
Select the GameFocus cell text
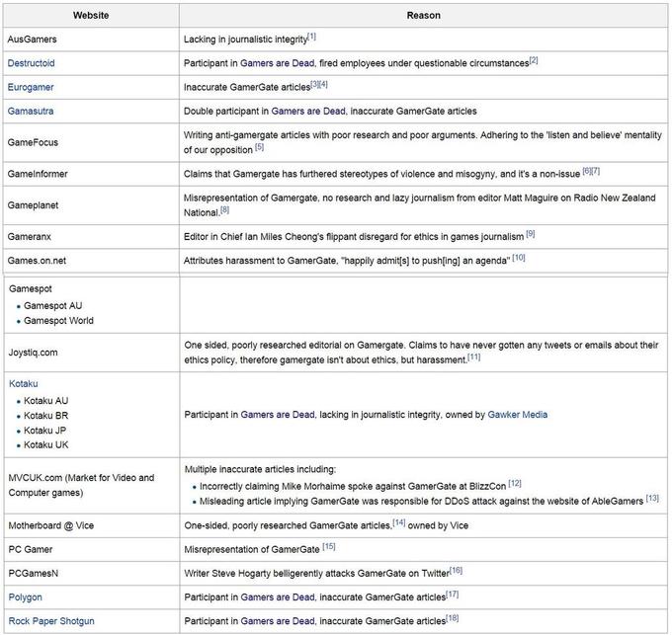33,142
